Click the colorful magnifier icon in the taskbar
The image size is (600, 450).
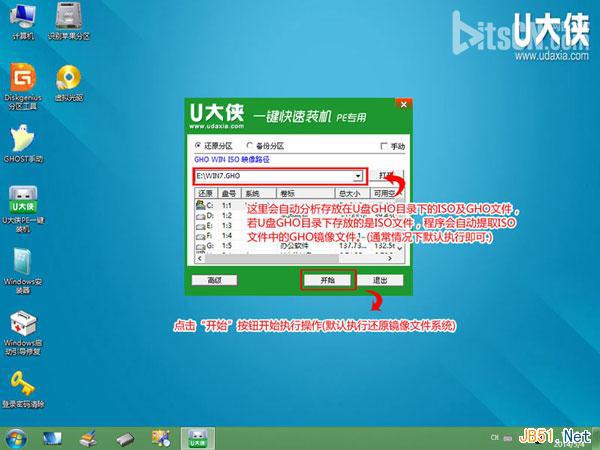(161, 439)
